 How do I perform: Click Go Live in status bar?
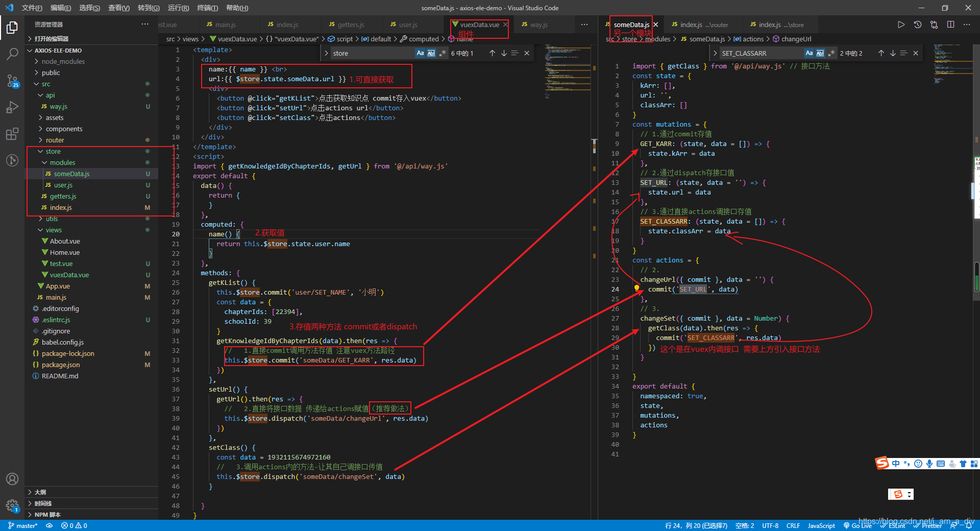[857, 525]
